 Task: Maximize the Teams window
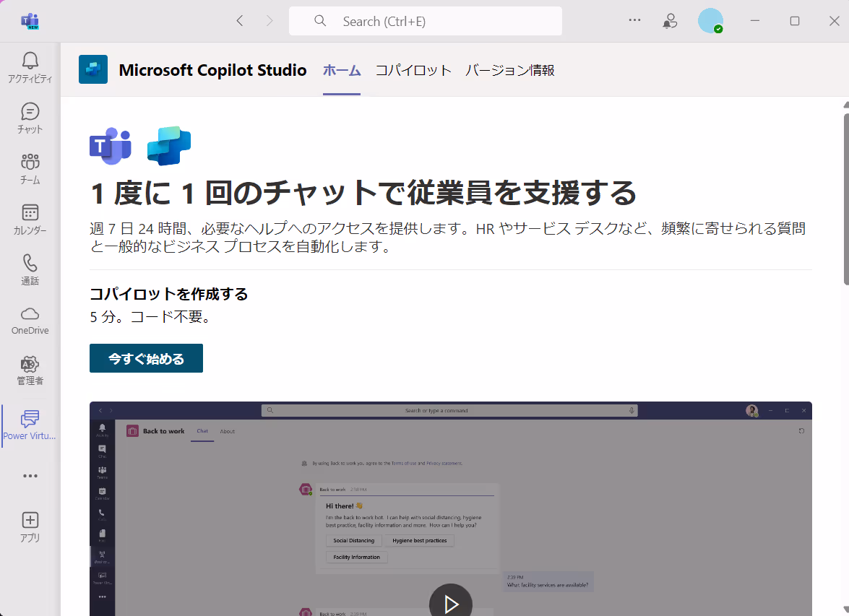pyautogui.click(x=794, y=21)
